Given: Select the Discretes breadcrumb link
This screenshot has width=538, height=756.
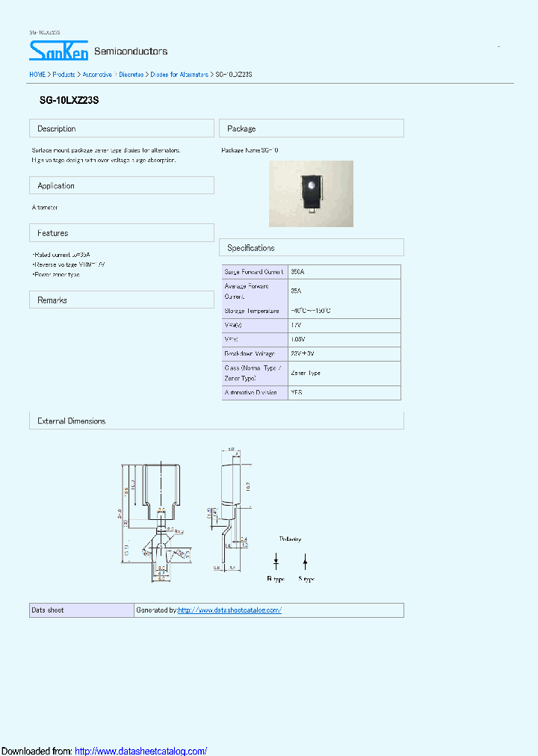Looking at the screenshot, I should (132, 75).
